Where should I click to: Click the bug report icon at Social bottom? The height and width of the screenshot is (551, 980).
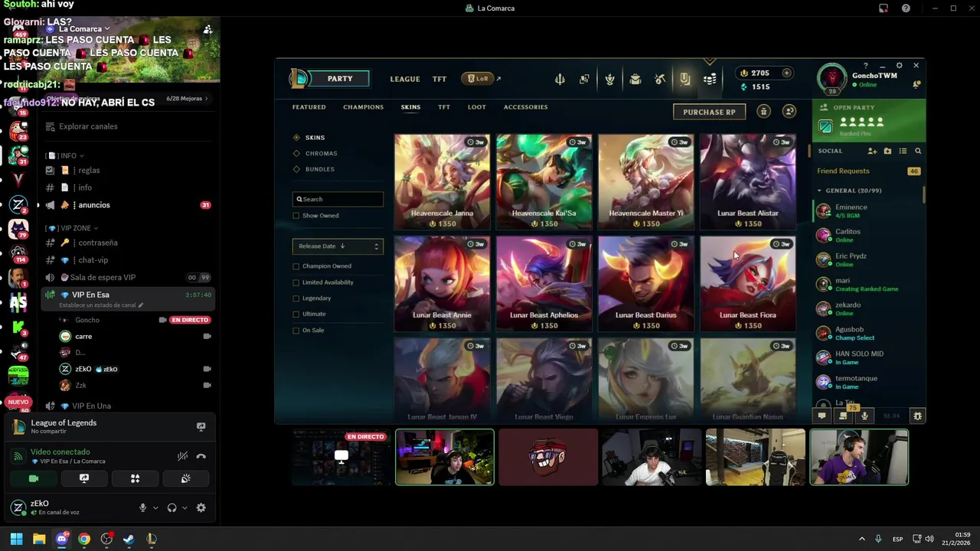pyautogui.click(x=917, y=416)
